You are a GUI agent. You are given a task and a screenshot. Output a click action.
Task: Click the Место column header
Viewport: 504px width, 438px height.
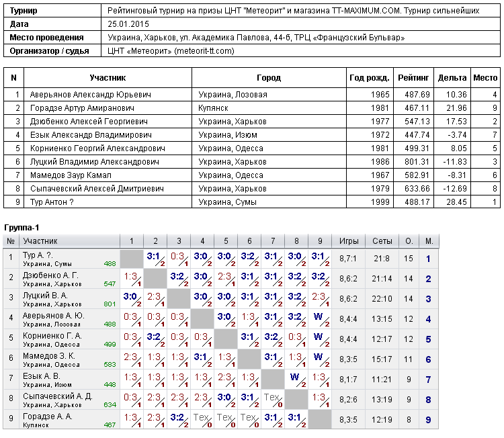(x=485, y=78)
